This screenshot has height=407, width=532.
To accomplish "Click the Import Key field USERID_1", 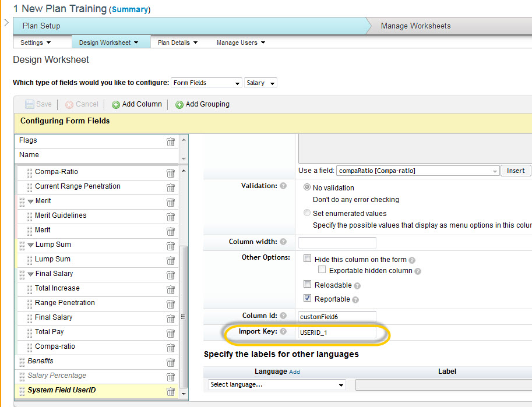I will 337,332.
